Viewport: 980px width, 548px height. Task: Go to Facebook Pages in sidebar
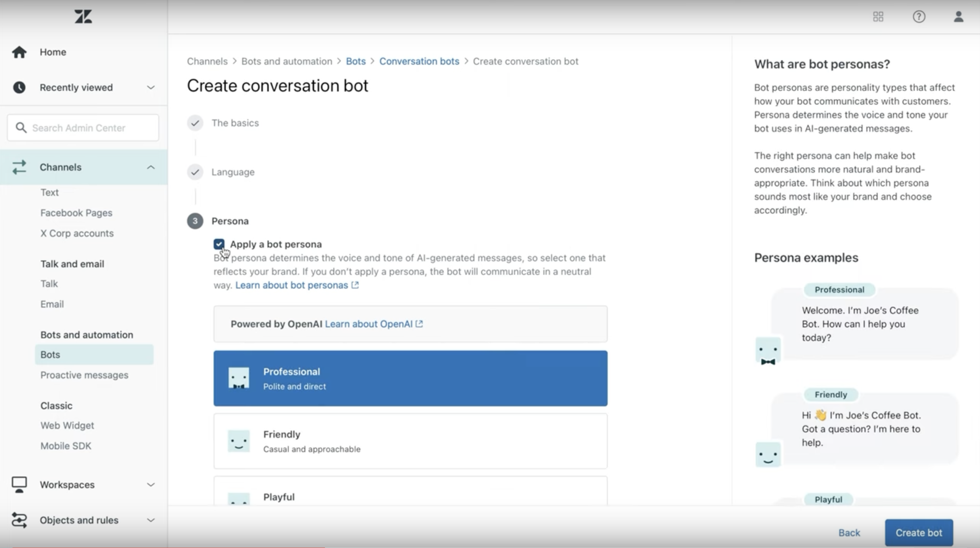pos(76,213)
